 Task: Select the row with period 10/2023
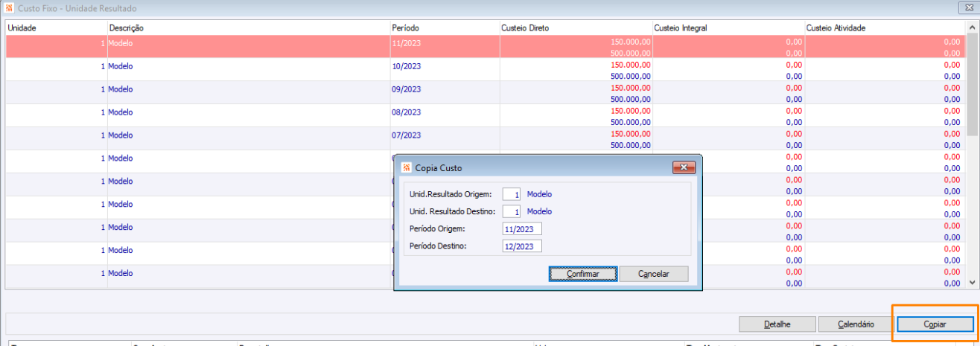tap(486, 70)
